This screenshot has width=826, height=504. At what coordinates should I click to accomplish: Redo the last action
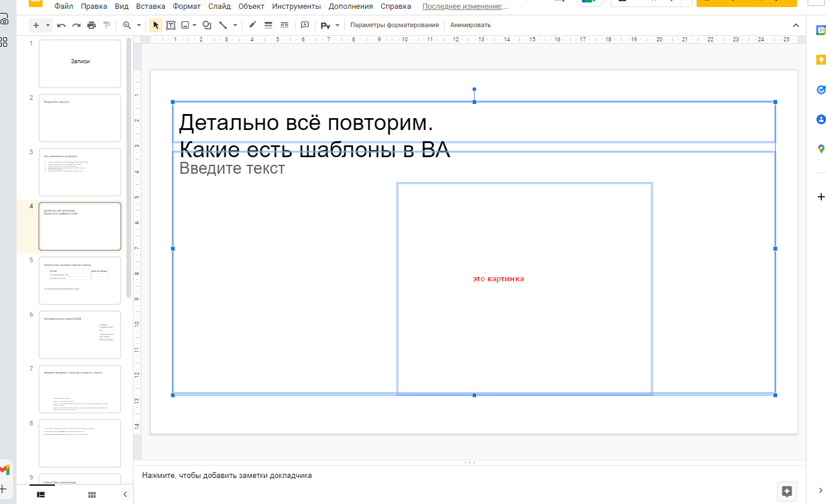(x=76, y=25)
